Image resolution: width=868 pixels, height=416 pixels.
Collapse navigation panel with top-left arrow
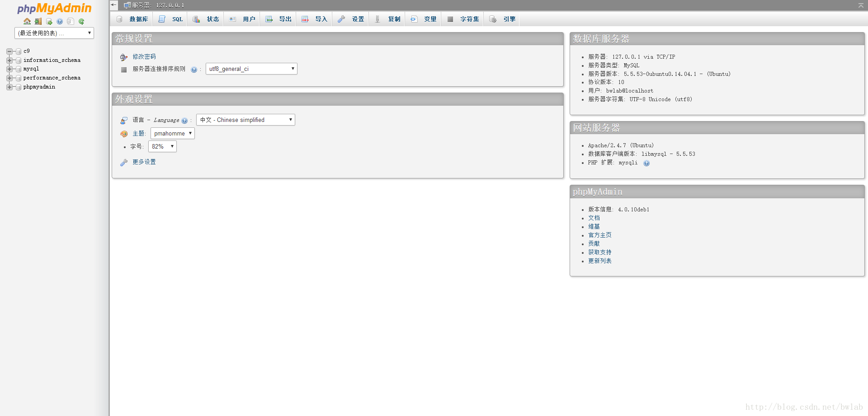(x=113, y=5)
